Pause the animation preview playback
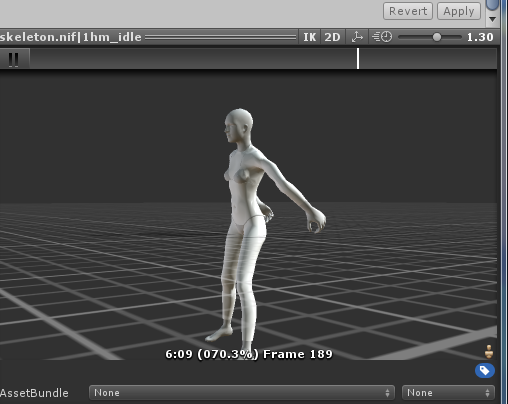 (x=14, y=59)
